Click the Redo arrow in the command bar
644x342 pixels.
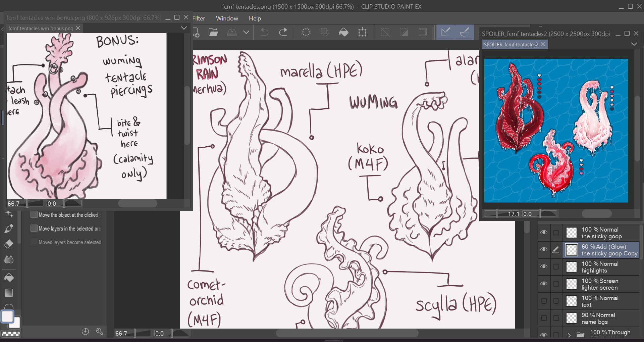(283, 32)
